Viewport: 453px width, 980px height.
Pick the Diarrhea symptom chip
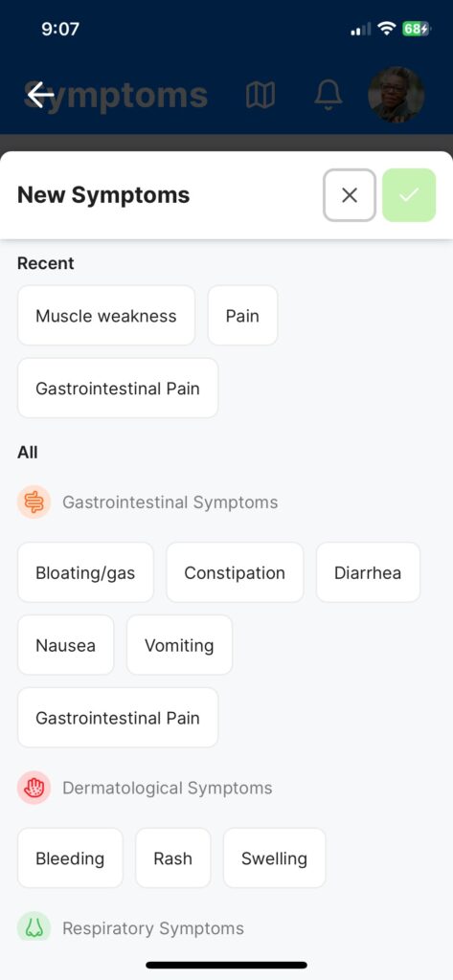coord(368,572)
